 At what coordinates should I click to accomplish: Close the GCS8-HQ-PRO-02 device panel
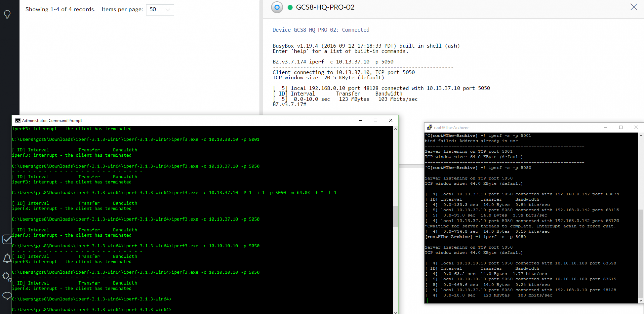[634, 7]
